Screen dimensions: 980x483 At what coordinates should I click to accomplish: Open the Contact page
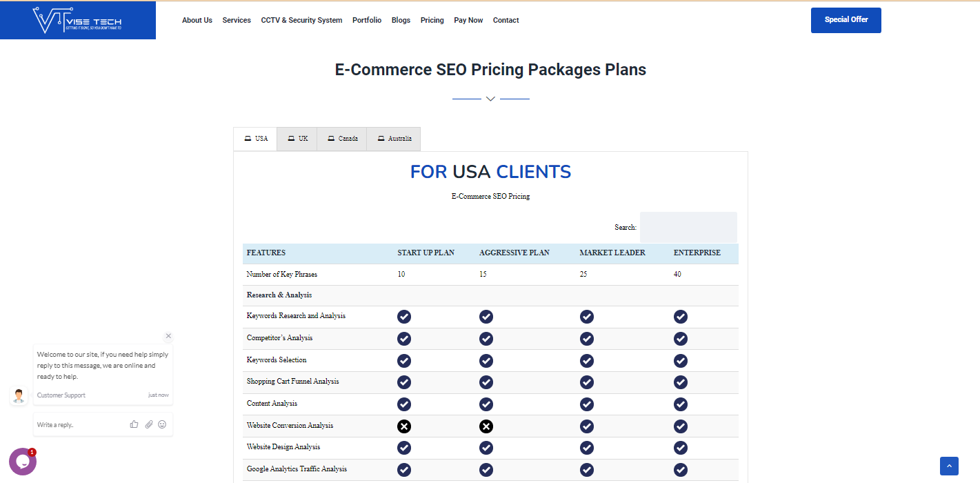[506, 20]
